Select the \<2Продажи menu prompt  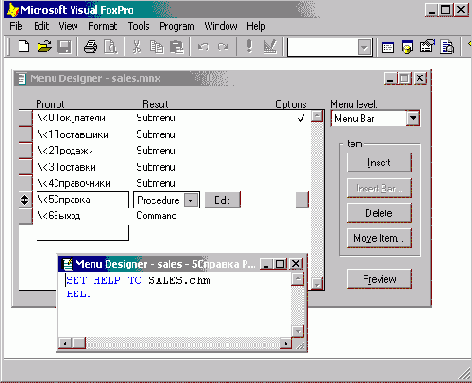(x=65, y=151)
